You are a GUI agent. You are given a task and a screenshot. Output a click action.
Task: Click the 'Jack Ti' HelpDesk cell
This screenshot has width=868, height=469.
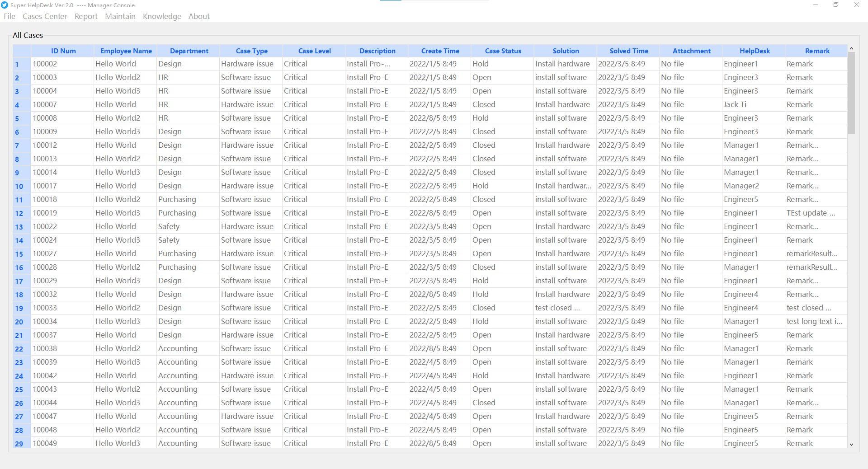pyautogui.click(x=735, y=104)
